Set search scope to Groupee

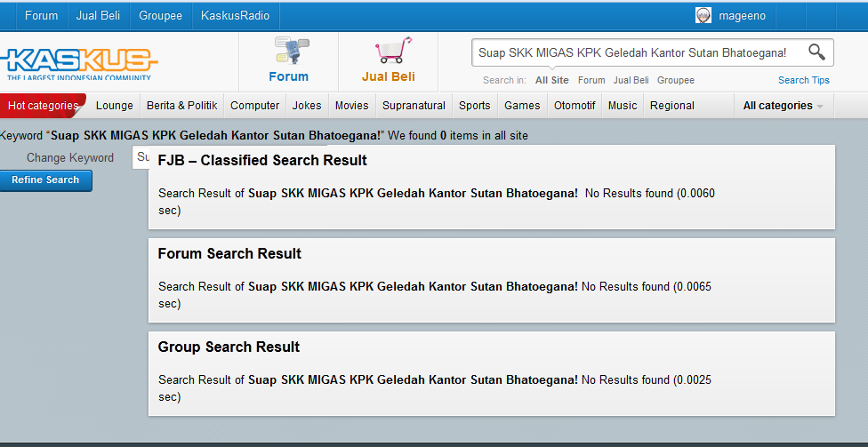[675, 80]
